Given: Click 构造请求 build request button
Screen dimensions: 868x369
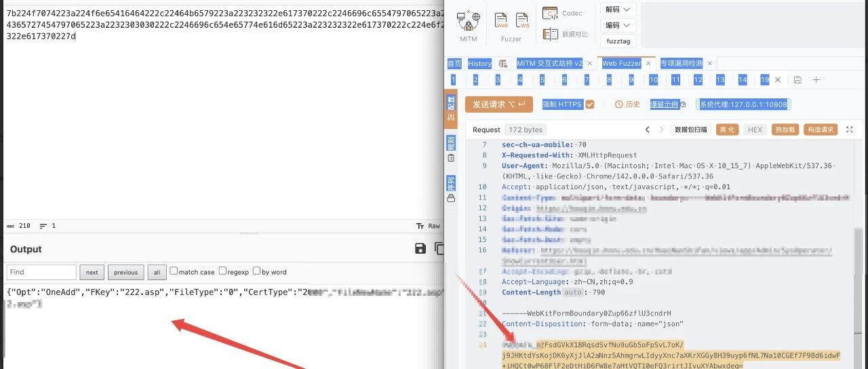Looking at the screenshot, I should point(821,130).
